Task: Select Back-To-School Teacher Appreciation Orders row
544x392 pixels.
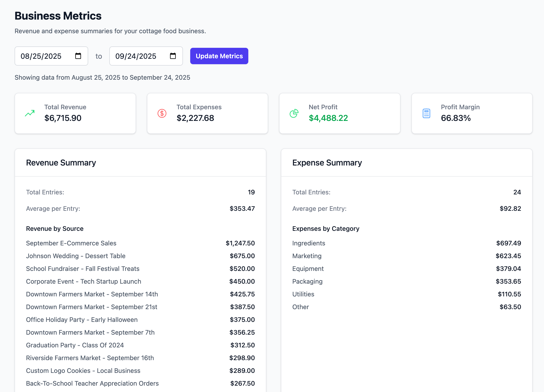Action: pos(92,383)
